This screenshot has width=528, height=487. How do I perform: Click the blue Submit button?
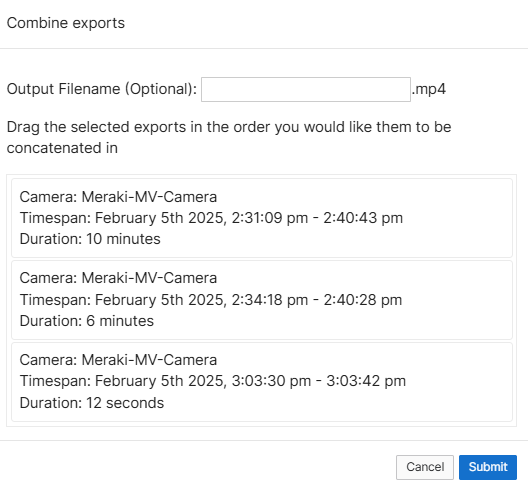point(488,467)
